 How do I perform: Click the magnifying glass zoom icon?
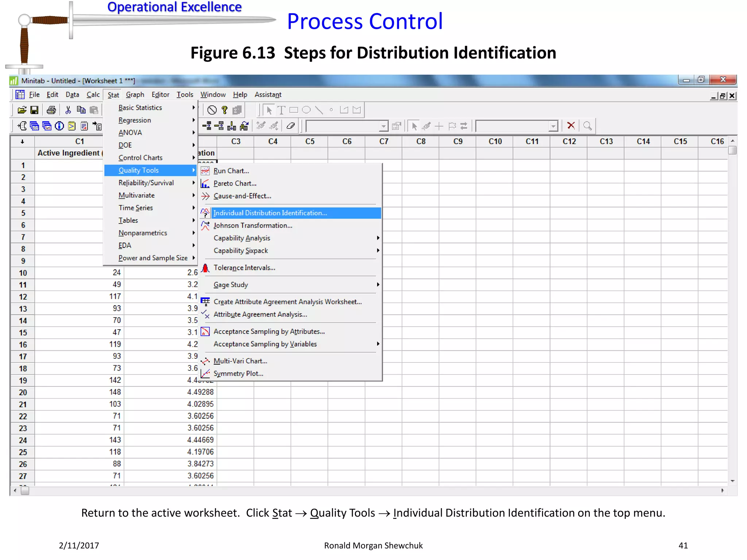(x=587, y=126)
